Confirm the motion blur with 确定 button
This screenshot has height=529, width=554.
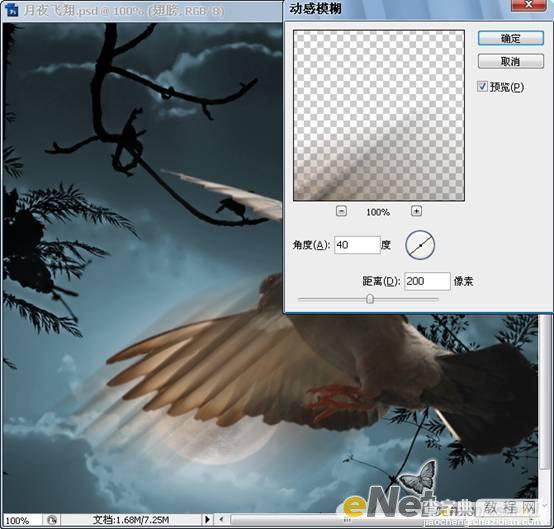(511, 38)
